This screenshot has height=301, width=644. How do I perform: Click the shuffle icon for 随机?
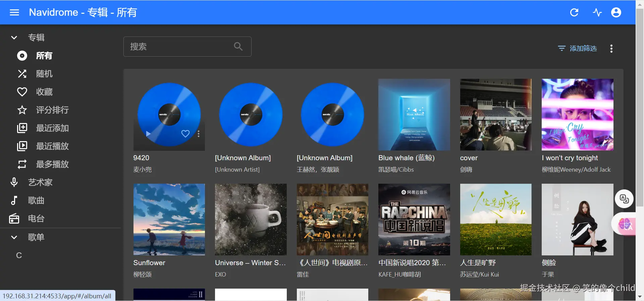click(x=22, y=74)
